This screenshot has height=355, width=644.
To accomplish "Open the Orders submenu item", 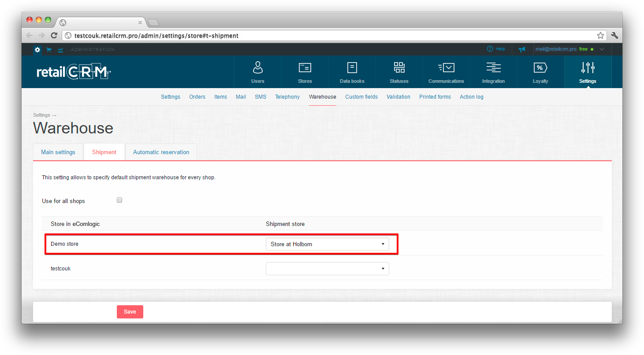I will [197, 97].
